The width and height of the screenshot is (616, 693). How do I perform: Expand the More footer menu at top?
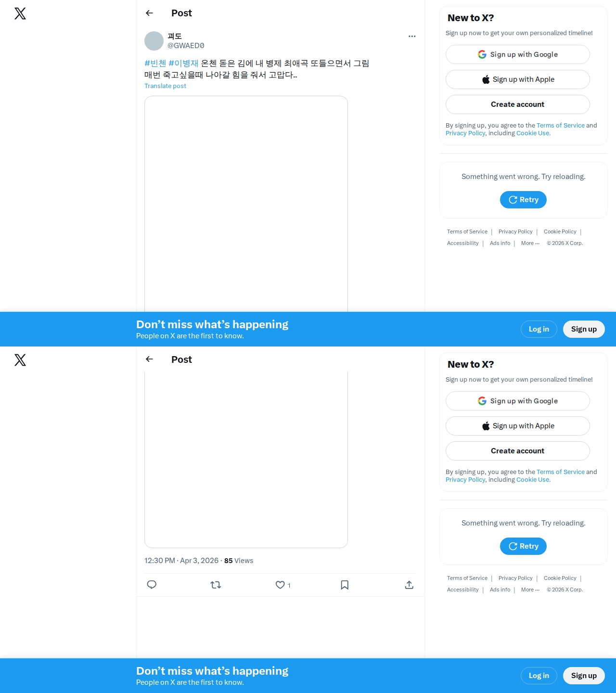point(530,243)
